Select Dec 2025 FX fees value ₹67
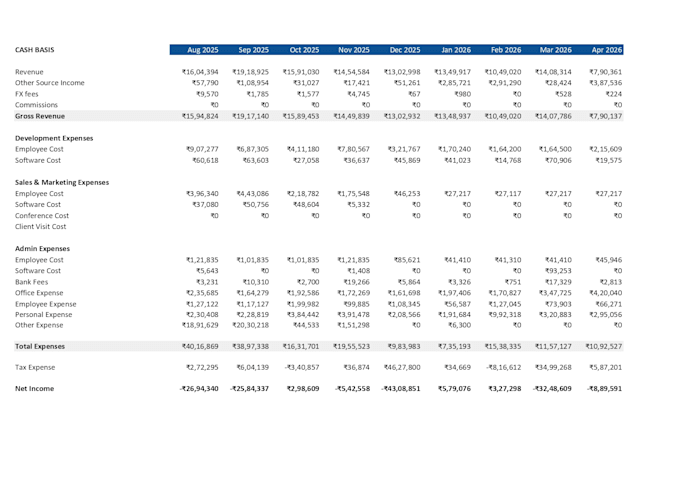The height and width of the screenshot is (481, 680). pyautogui.click(x=414, y=94)
